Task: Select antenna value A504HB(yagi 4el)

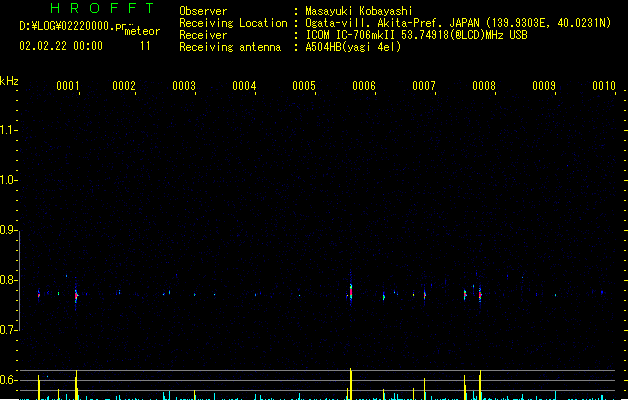Action: [x=353, y=47]
